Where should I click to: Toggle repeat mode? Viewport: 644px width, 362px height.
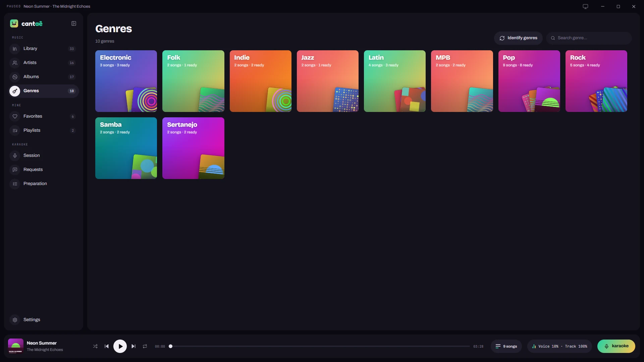click(x=145, y=346)
